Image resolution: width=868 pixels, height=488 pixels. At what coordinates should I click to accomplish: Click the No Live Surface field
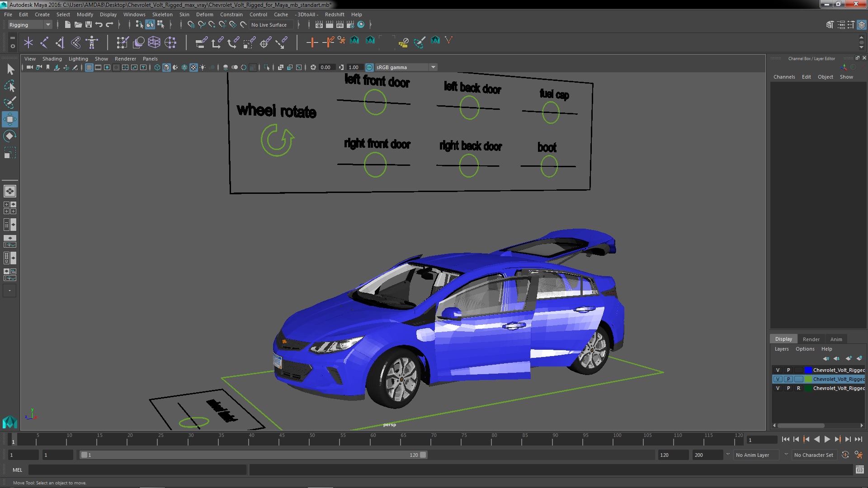pos(271,25)
